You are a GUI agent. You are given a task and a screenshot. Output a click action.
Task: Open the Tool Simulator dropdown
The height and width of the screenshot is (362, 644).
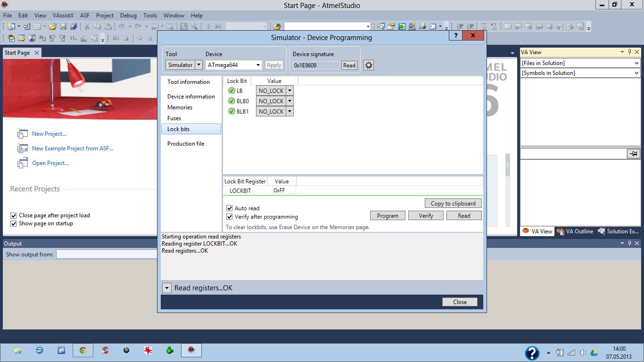pos(198,65)
